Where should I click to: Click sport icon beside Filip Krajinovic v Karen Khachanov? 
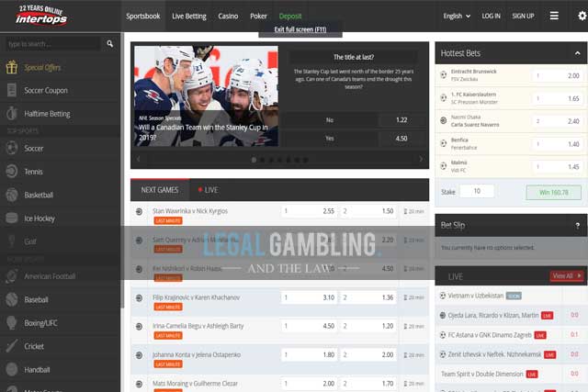click(139, 298)
